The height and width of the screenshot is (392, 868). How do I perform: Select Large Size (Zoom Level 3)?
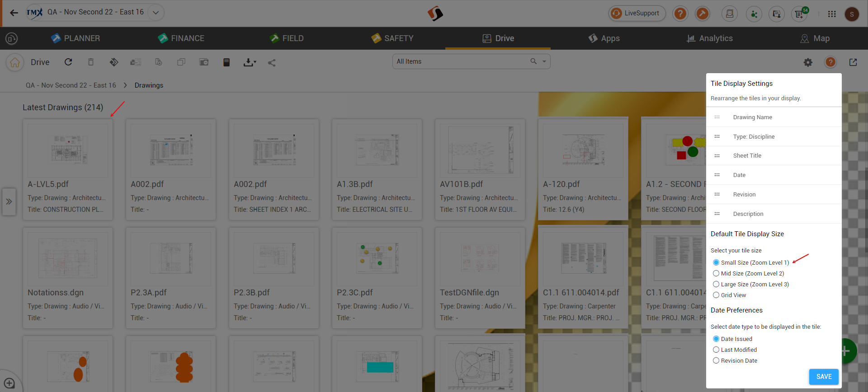tap(716, 284)
